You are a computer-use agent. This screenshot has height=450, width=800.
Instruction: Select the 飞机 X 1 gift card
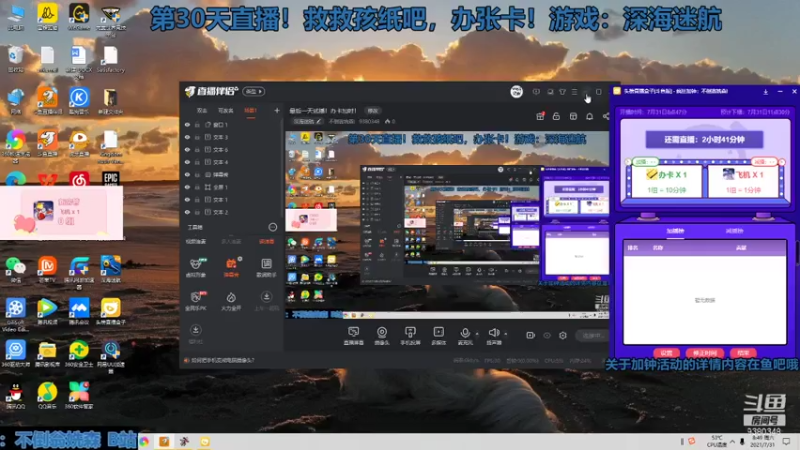pyautogui.click(x=743, y=181)
